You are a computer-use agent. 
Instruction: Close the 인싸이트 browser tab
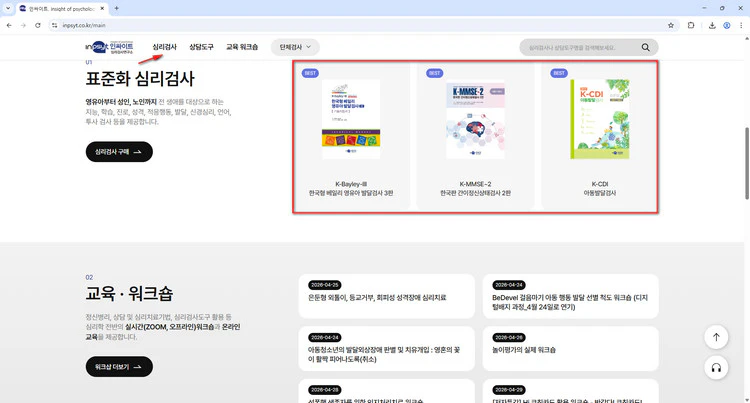pos(102,9)
